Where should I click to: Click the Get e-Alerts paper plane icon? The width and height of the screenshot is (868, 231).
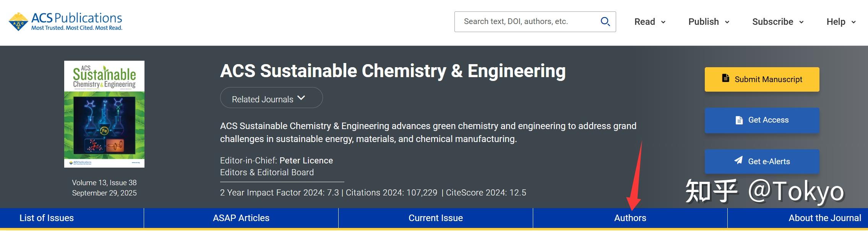pos(738,160)
